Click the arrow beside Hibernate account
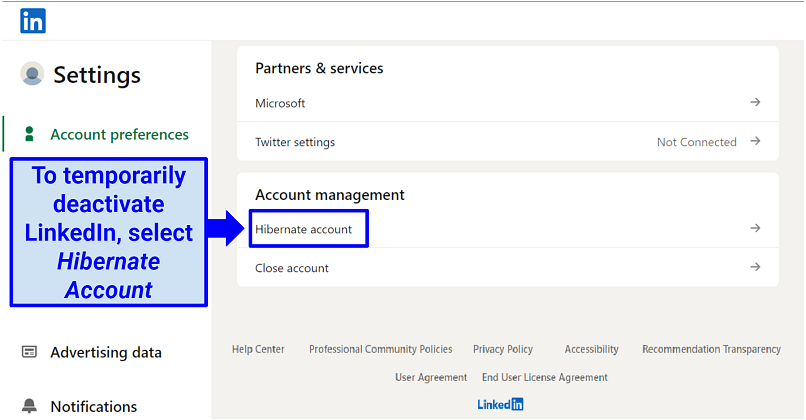This screenshot has width=806, height=420. coord(755,229)
